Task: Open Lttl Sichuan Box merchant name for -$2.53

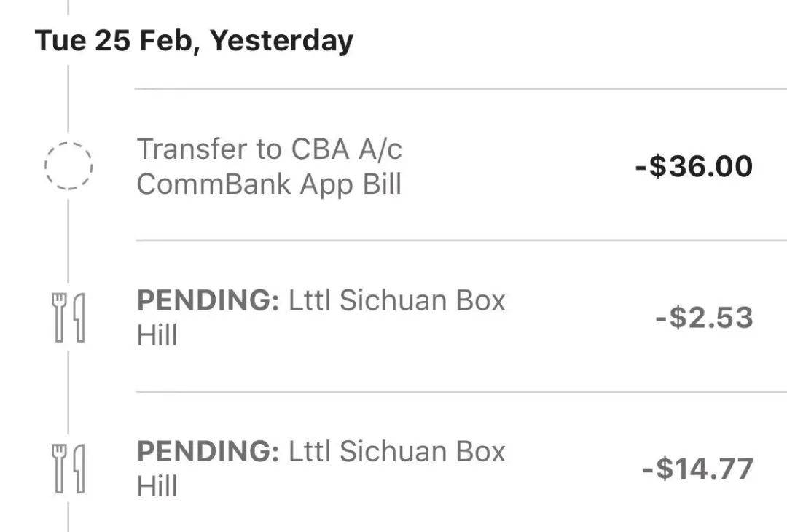Action: tap(396, 300)
